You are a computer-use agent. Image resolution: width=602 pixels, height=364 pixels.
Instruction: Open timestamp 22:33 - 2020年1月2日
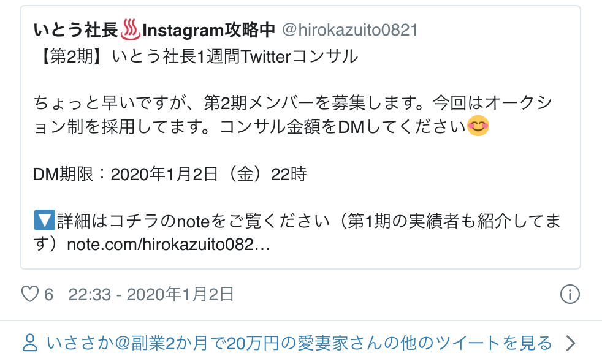click(x=151, y=295)
